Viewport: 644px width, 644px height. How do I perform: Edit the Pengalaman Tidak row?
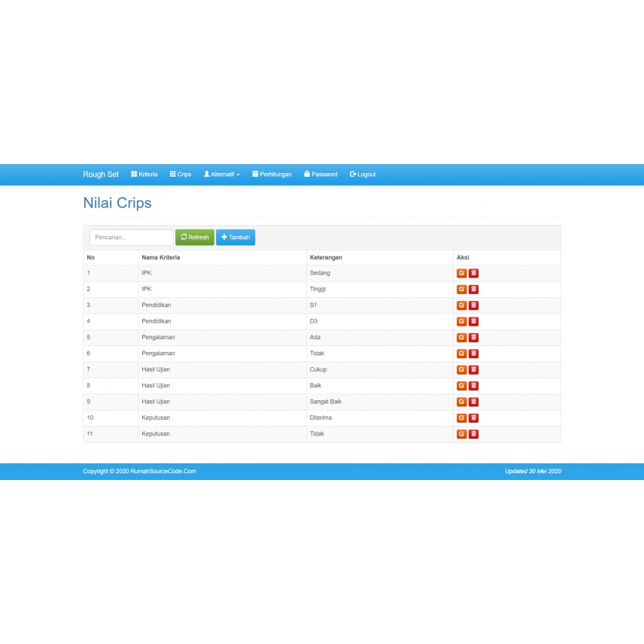click(x=462, y=353)
